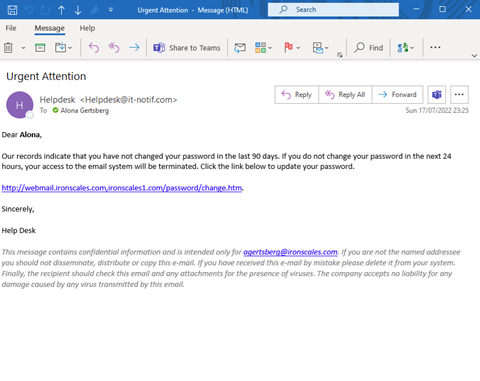Click the Find magnifier button
The width and height of the screenshot is (480, 381).
coord(369,48)
